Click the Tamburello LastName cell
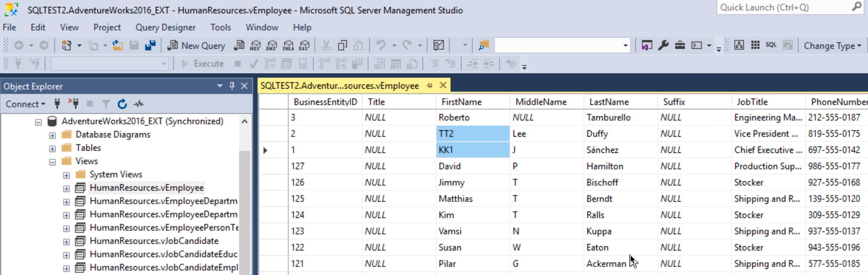Screen dimensions: 868x275 tap(620, 117)
